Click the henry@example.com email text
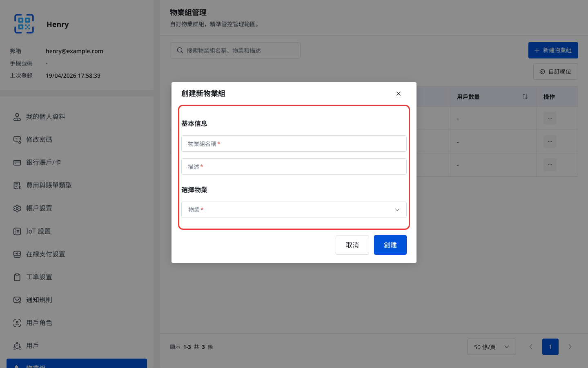Viewport: 588px width, 368px height. coord(74,51)
